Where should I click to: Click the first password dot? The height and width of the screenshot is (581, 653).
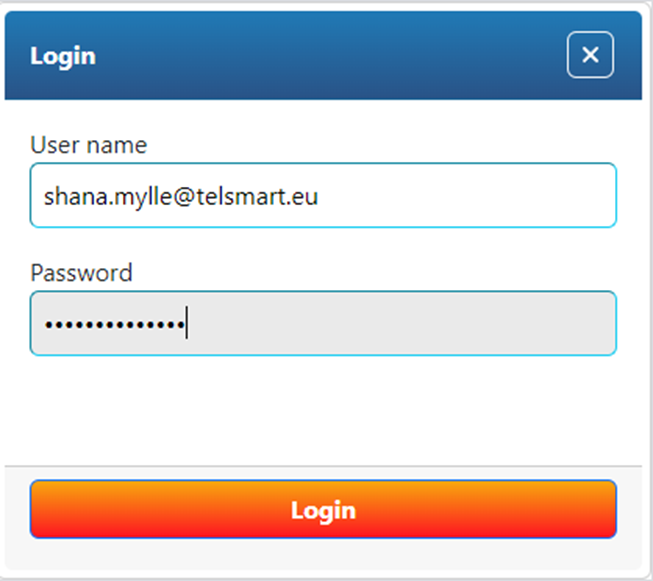point(48,325)
